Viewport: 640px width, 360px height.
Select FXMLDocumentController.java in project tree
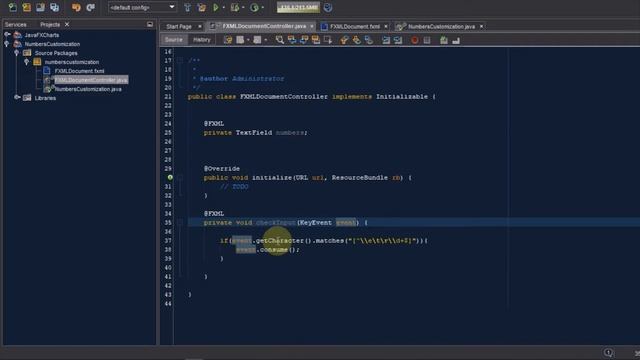click(91, 80)
